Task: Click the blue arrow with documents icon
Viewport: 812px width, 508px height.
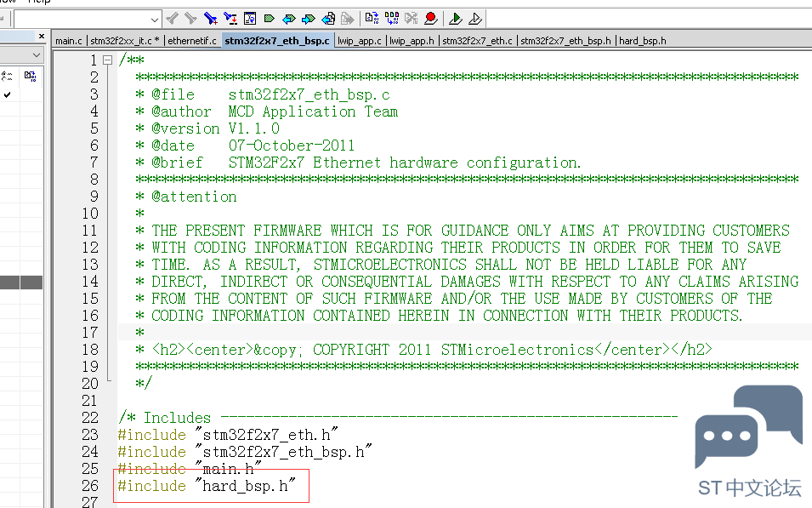Action: pos(328,20)
